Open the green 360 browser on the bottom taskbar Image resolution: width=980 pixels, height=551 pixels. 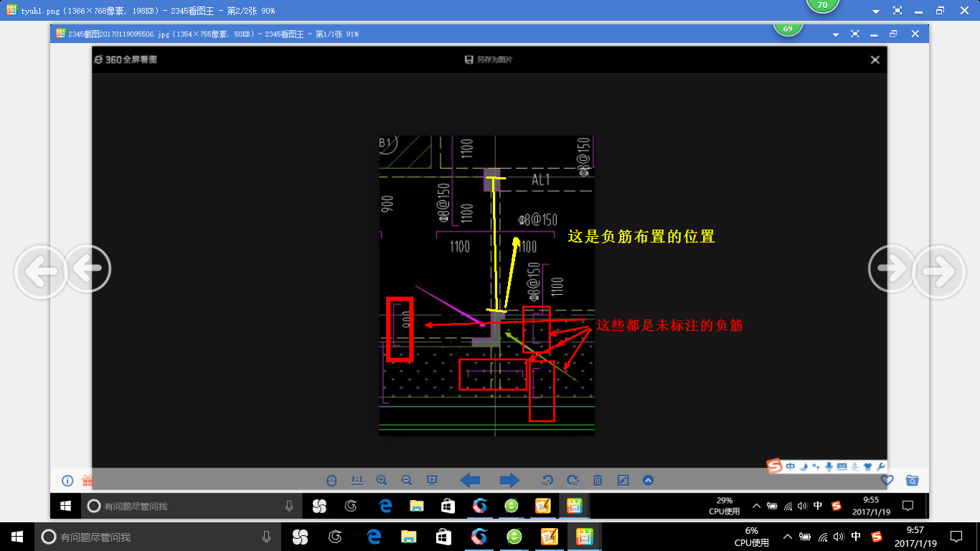coord(514,537)
